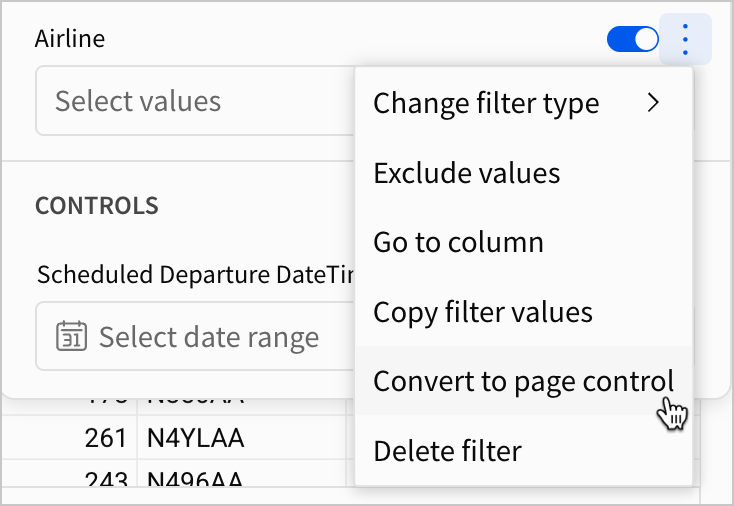Choose Change filter type from menu
Image resolution: width=734 pixels, height=506 pixels.
(x=486, y=103)
